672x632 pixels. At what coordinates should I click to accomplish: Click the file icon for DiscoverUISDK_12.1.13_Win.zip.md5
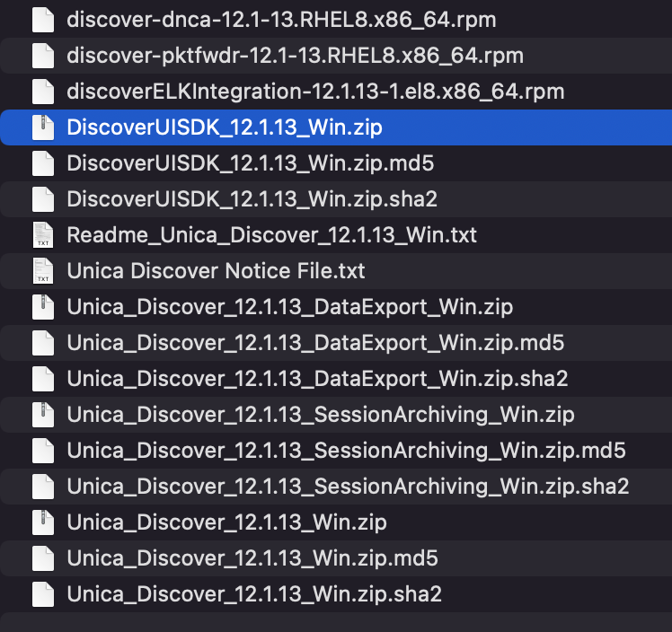tap(43, 163)
